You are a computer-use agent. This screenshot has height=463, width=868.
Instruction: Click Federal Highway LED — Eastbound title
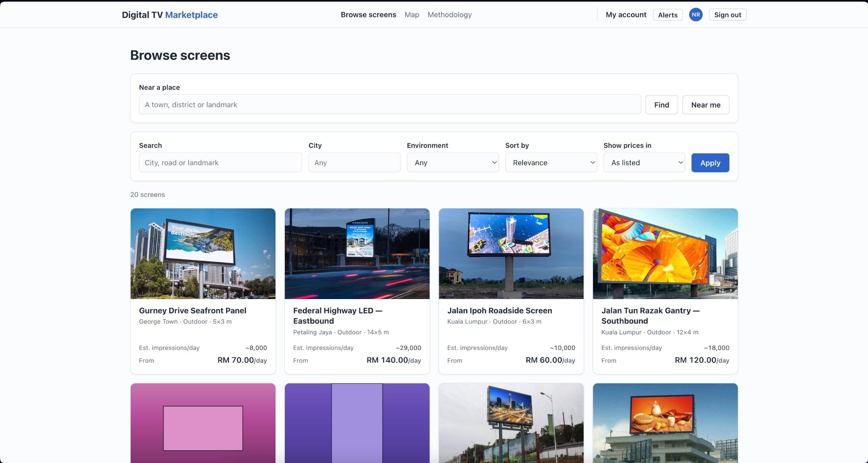tap(338, 316)
